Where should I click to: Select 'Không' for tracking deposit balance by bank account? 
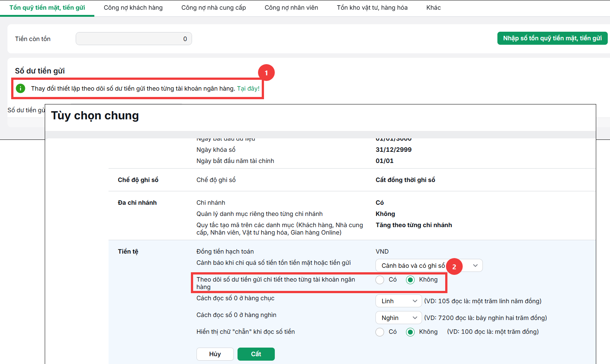coord(411,280)
